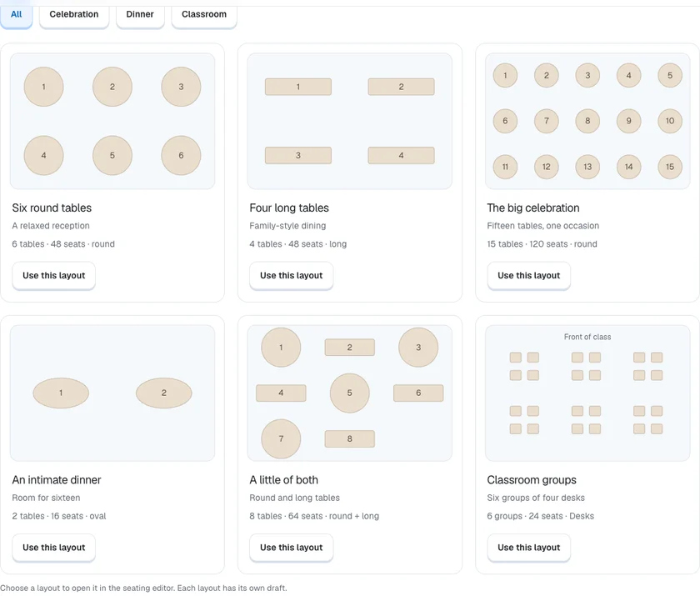This screenshot has width=700, height=596.
Task: Click '4 tables · 48 seats · long' details
Action: click(298, 244)
